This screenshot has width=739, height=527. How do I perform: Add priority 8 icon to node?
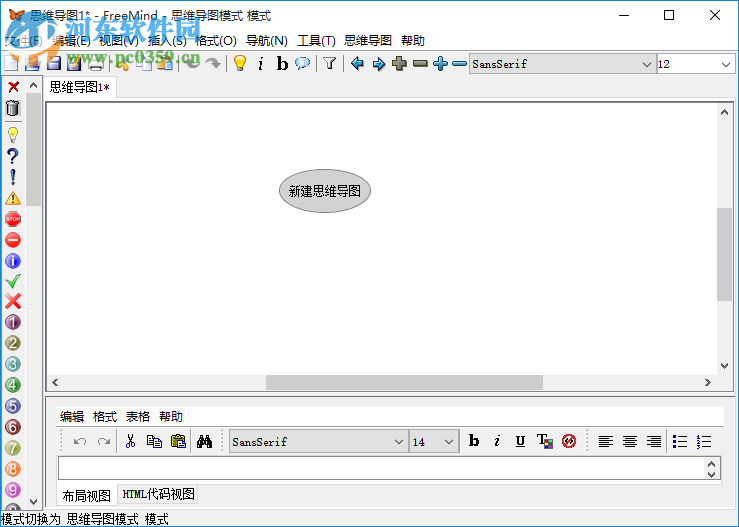click(13, 469)
